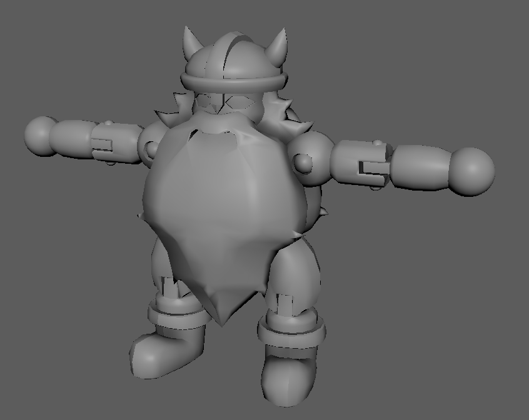Select the shoulder ball joint on the viewer's right
529x420 pixels.
click(312, 158)
